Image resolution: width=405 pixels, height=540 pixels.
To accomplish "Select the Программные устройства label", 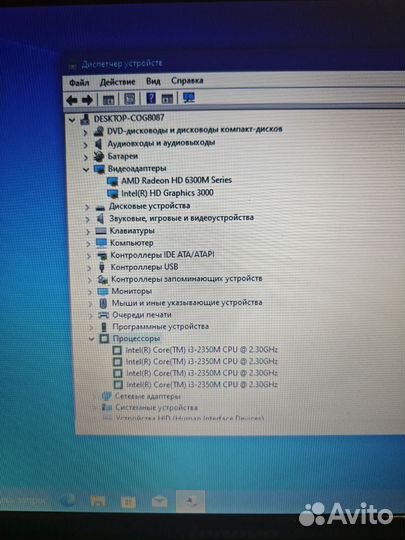I will pyautogui.click(x=160, y=326).
